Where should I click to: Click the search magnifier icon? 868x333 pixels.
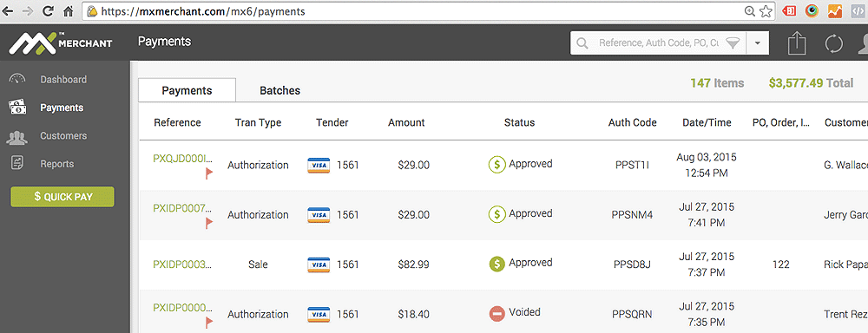point(582,43)
